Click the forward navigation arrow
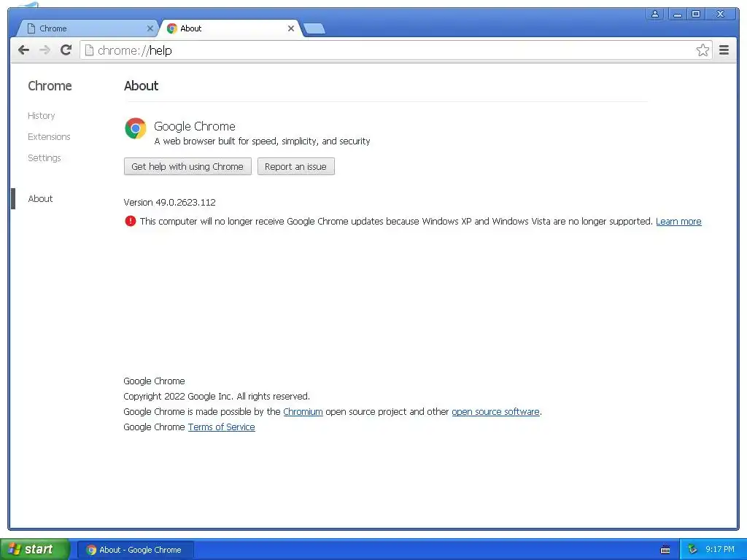Viewport: 747px width, 560px height. [x=44, y=50]
